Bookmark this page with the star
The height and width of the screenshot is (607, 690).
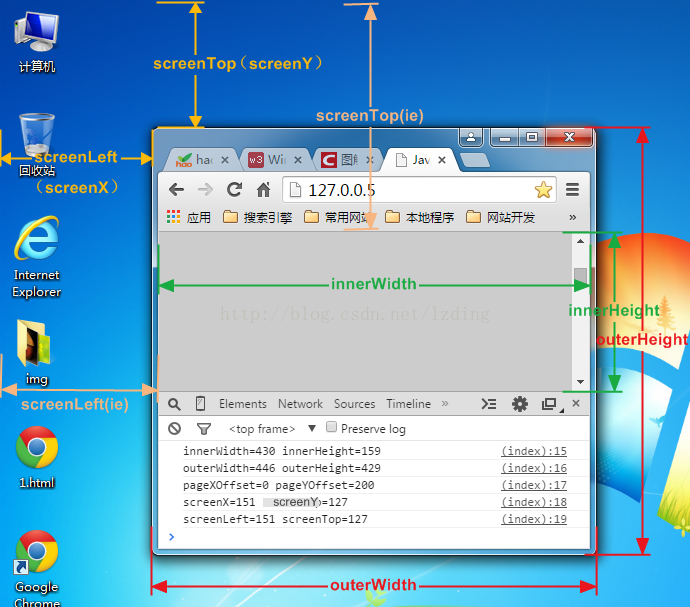(543, 190)
